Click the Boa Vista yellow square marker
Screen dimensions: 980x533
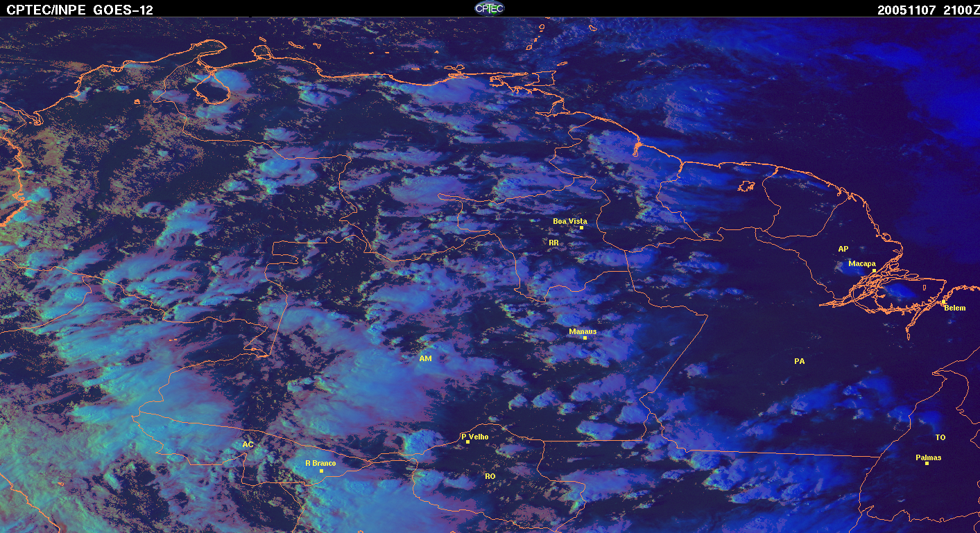point(582,227)
